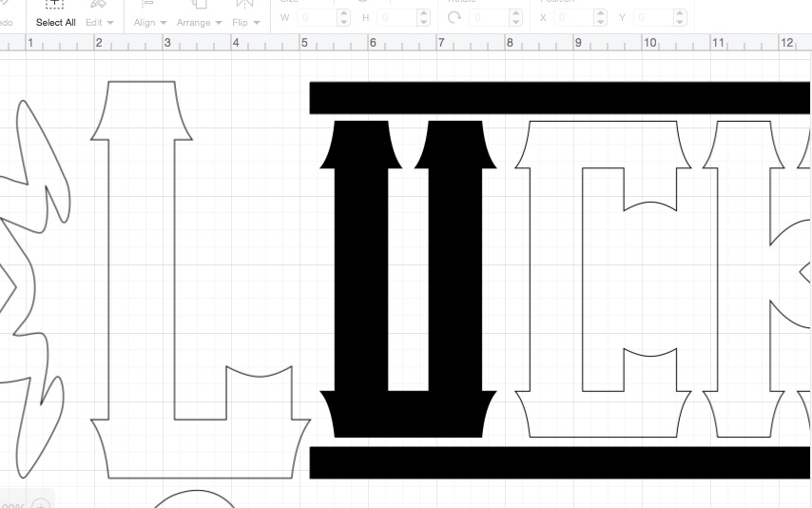Expand the Flip dropdown
The image size is (812, 508).
pos(246,22)
